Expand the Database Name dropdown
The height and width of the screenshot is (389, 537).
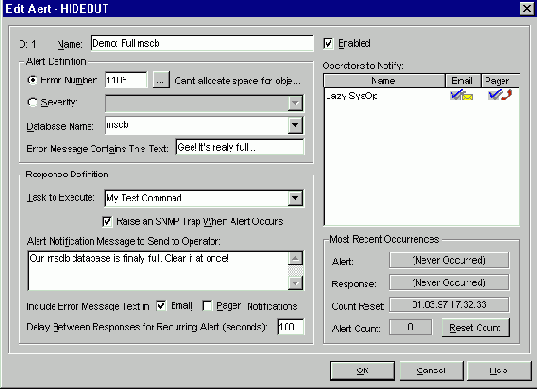(295, 125)
